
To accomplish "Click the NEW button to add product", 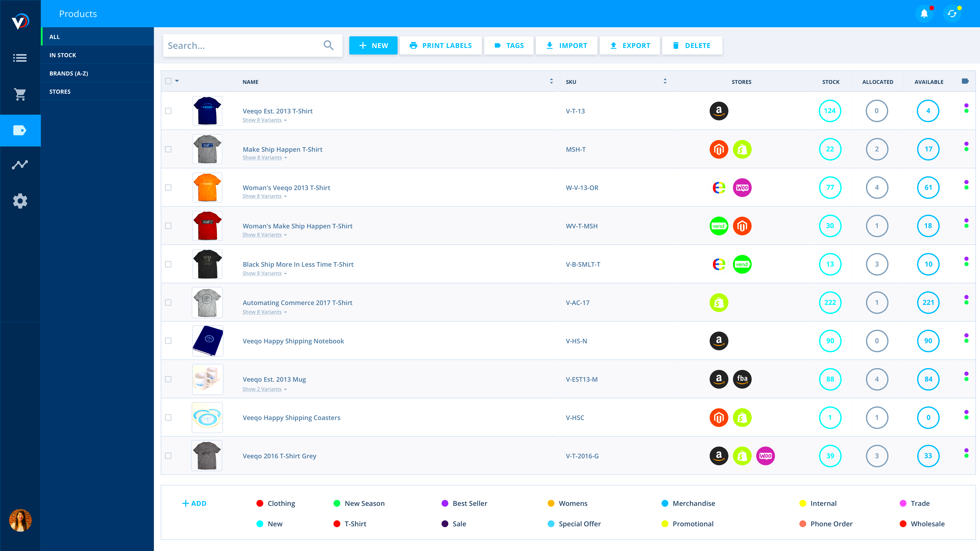I will tap(373, 45).
